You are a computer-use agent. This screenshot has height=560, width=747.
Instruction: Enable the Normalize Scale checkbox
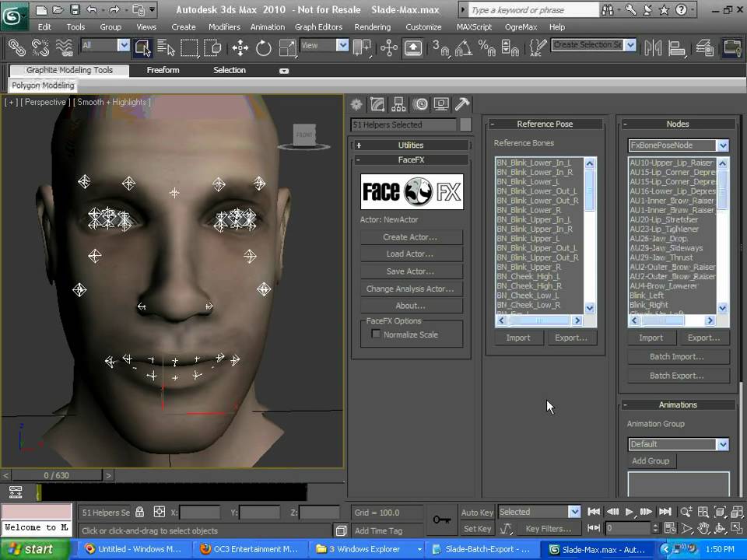point(375,334)
